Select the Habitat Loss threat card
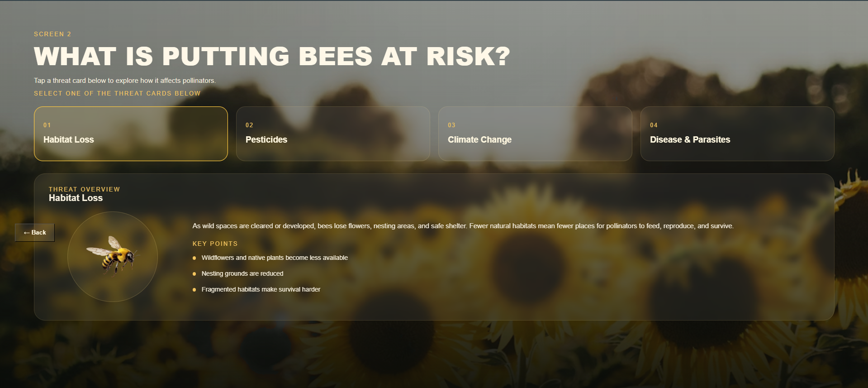The image size is (868, 388). click(x=131, y=134)
